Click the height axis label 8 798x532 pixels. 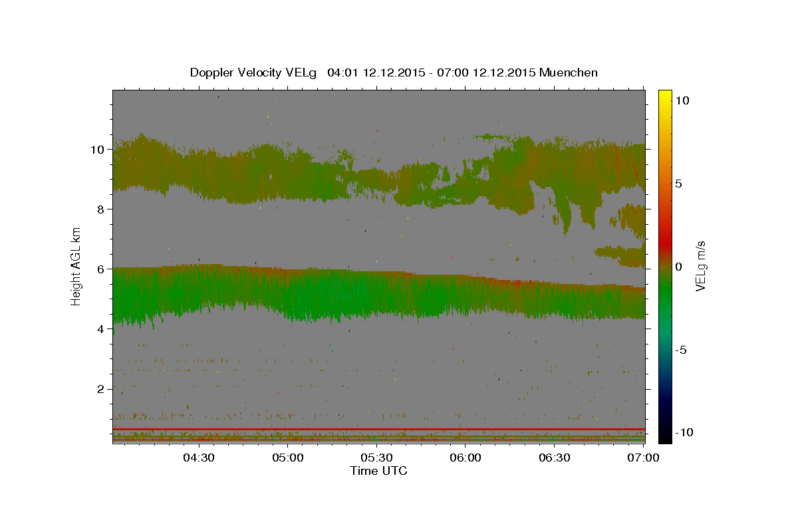(x=101, y=209)
